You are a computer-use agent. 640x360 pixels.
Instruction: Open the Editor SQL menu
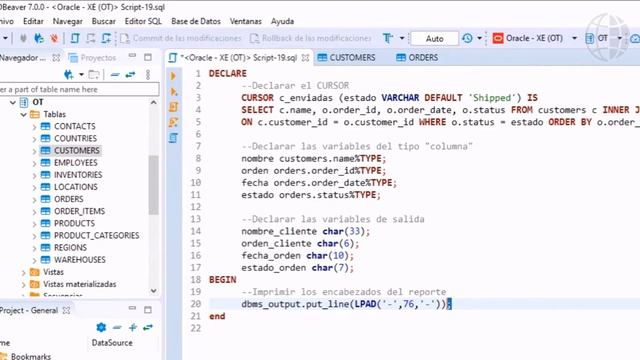click(x=143, y=21)
